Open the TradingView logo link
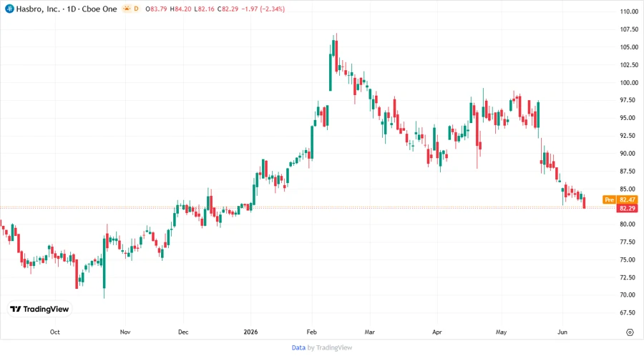 tap(39, 309)
